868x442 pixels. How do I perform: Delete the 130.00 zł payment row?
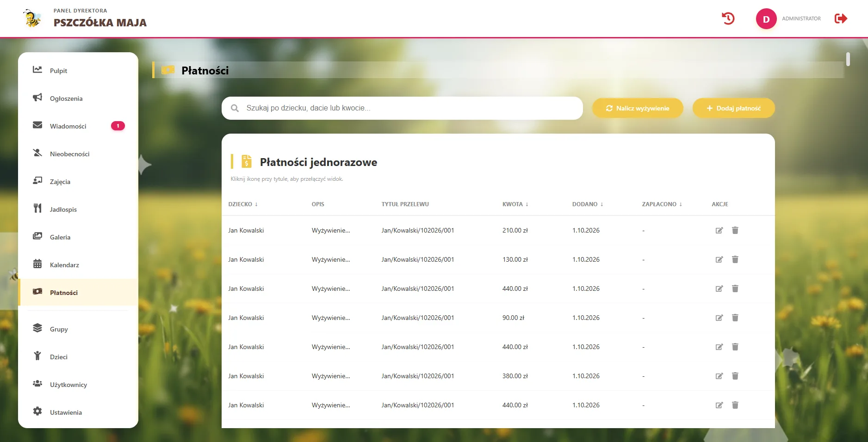click(x=735, y=259)
